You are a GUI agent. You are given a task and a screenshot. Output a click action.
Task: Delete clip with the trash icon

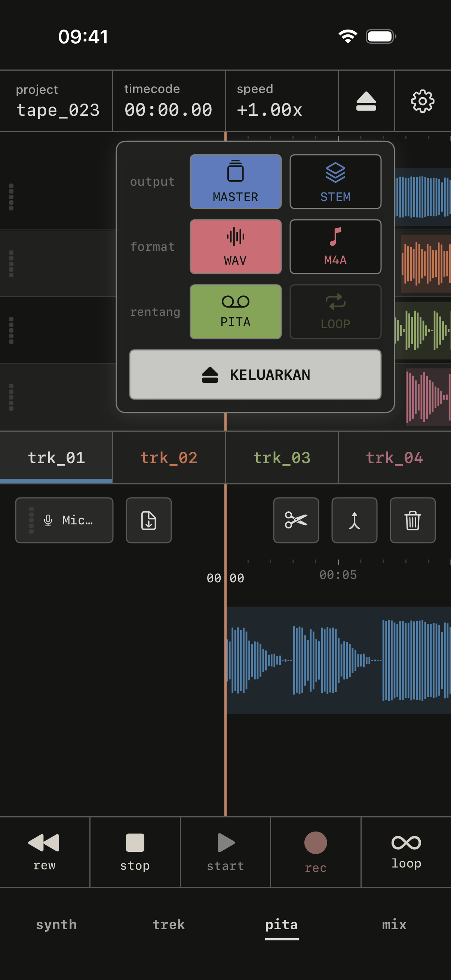point(412,520)
